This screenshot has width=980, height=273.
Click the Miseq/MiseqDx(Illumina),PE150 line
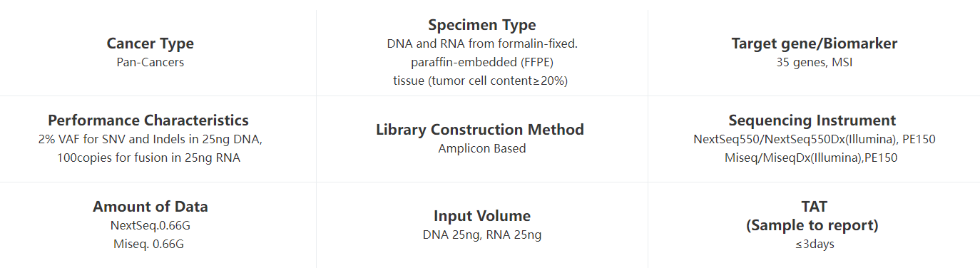pyautogui.click(x=810, y=158)
